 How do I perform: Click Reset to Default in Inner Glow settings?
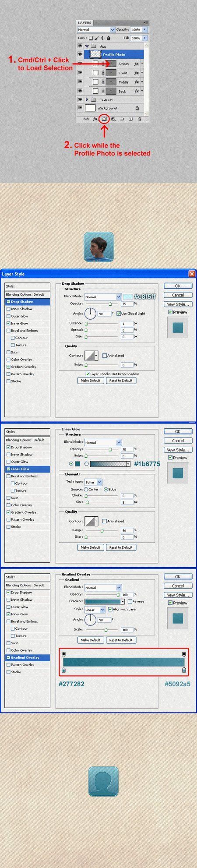(121, 547)
